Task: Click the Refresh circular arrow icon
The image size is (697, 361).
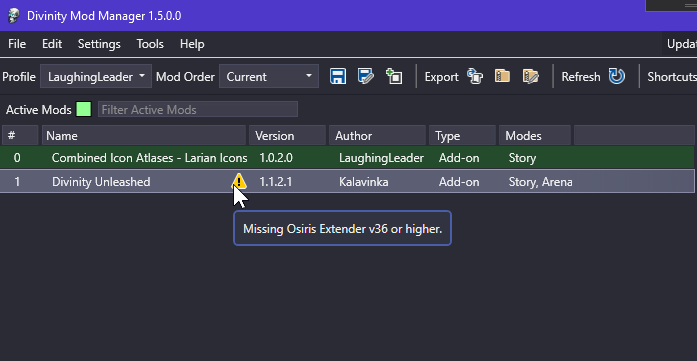Action: (x=617, y=76)
